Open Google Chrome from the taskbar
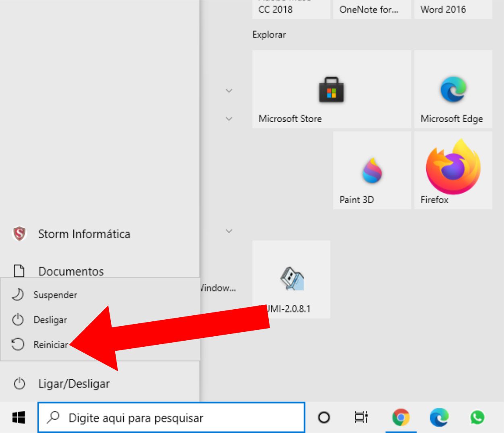504x433 pixels. [401, 418]
